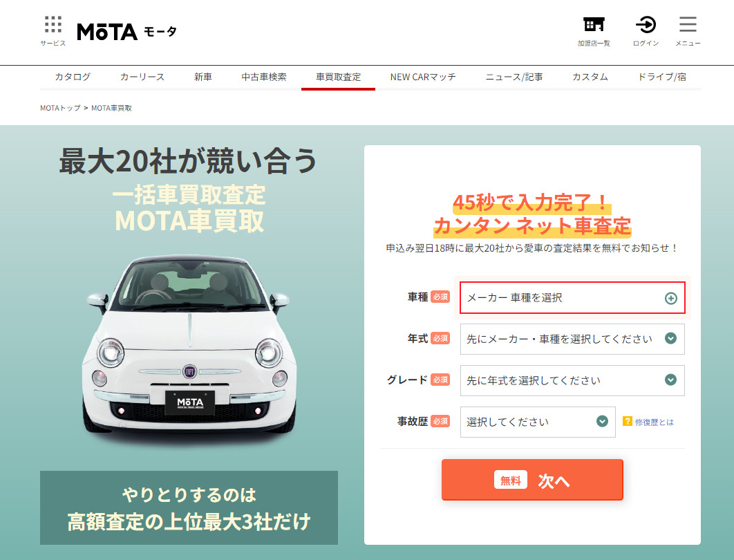Open the カーリース tab

pyautogui.click(x=142, y=77)
